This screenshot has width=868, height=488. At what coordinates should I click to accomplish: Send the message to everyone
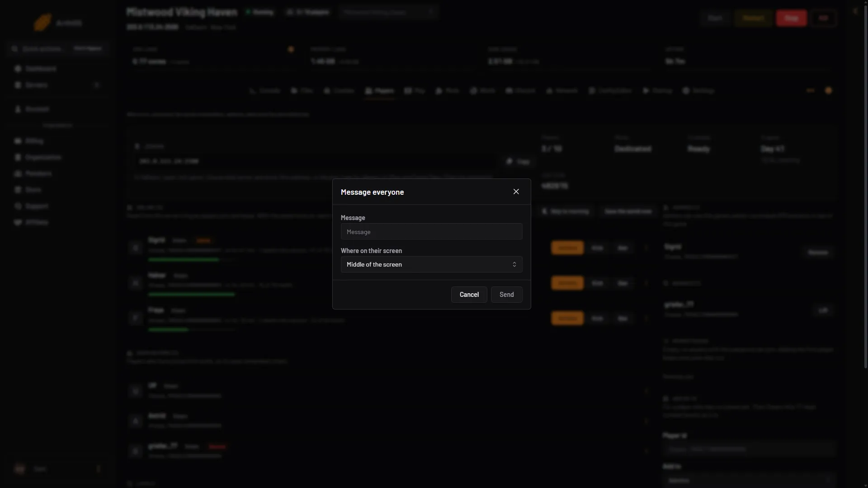[506, 295]
